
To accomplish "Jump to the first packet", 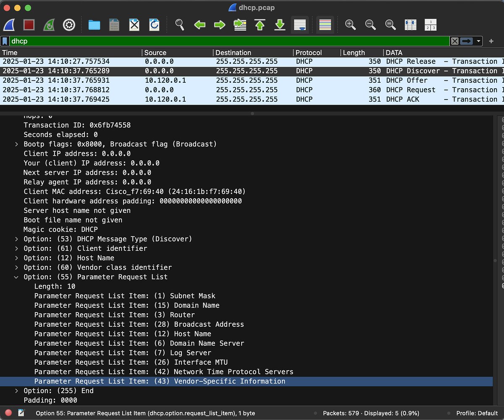I will tap(260, 25).
